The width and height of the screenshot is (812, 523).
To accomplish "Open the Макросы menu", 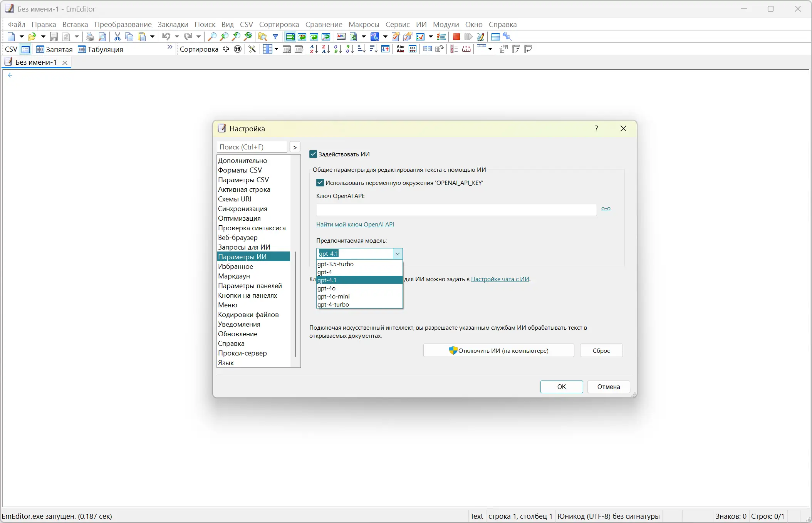I will click(x=364, y=24).
